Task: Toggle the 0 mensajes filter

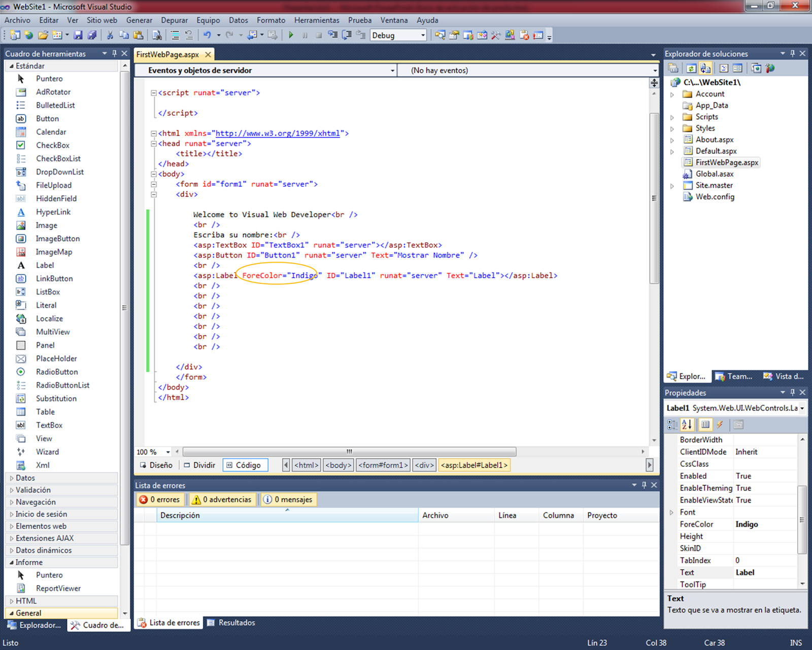Action: [x=288, y=499]
